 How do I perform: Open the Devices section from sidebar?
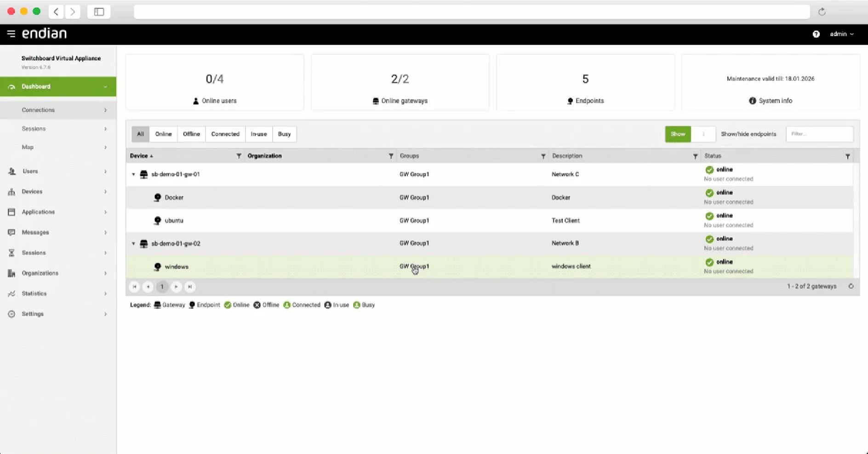click(32, 192)
